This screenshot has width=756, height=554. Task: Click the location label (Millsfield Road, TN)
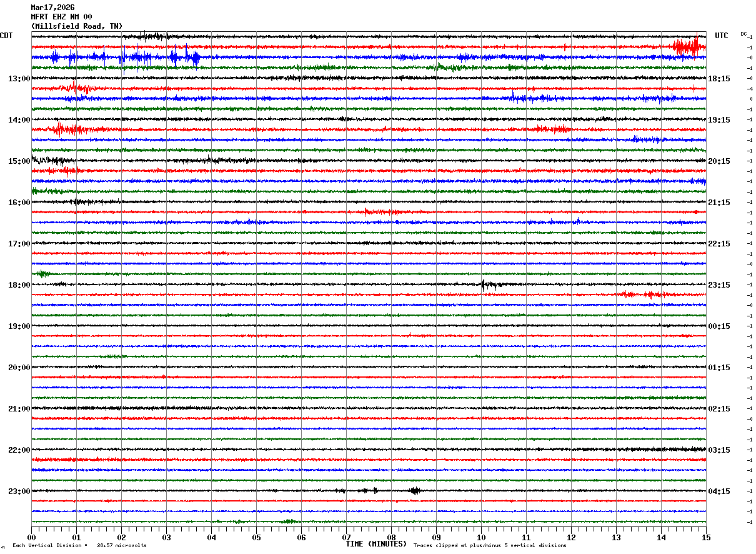pos(77,26)
